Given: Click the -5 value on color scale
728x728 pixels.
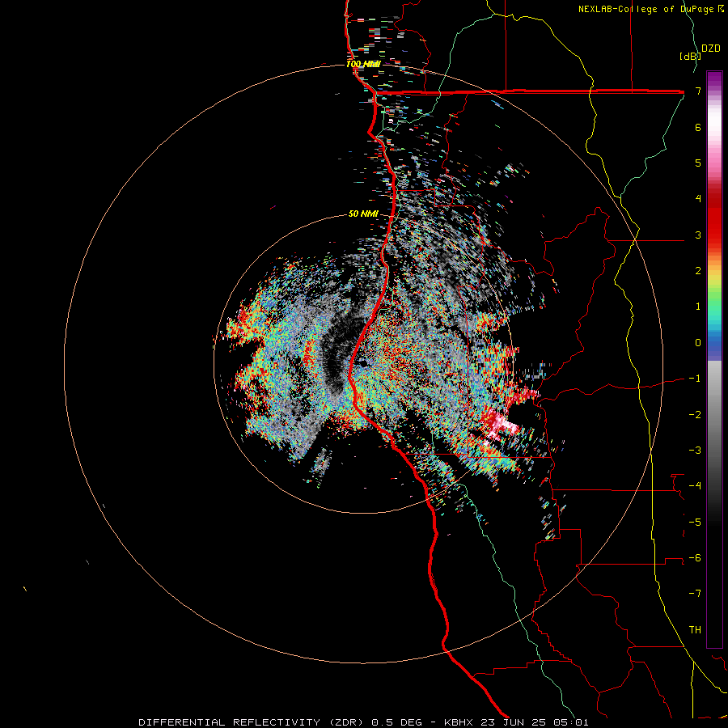Looking at the screenshot, I should point(695,522).
